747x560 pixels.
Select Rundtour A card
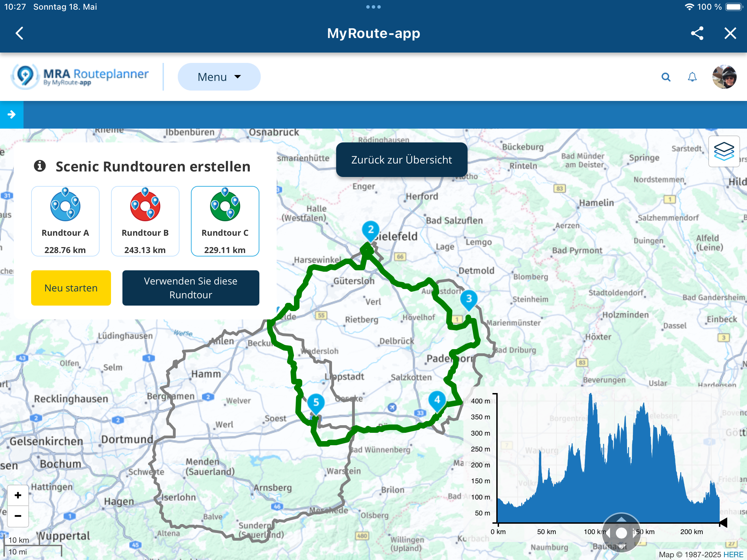point(65,221)
